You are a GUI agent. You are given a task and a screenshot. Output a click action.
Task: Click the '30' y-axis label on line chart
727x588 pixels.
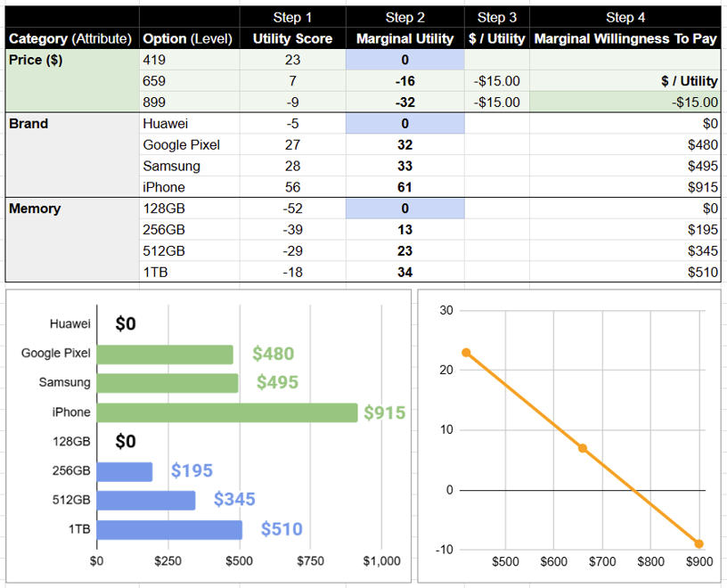tap(446, 310)
